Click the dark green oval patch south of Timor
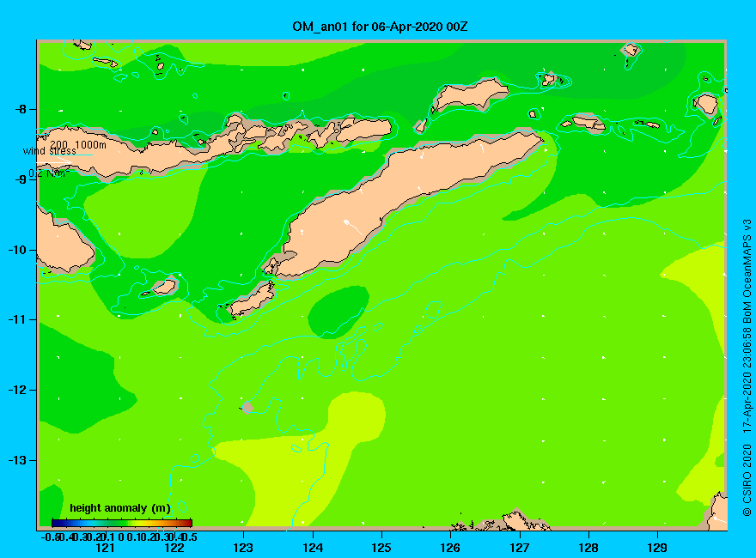 pos(338,312)
